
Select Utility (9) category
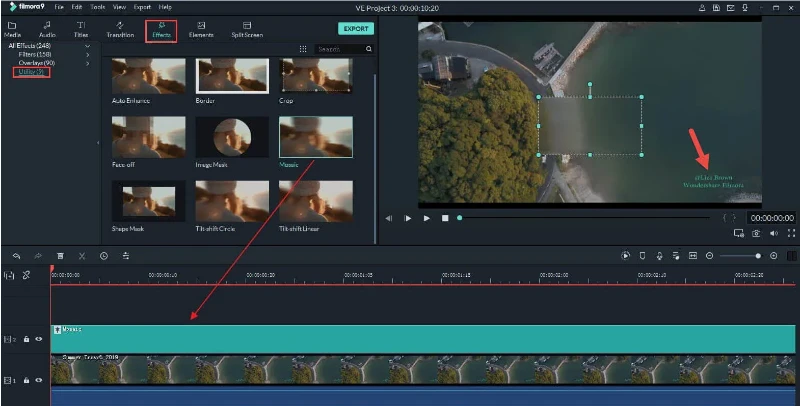(31, 72)
